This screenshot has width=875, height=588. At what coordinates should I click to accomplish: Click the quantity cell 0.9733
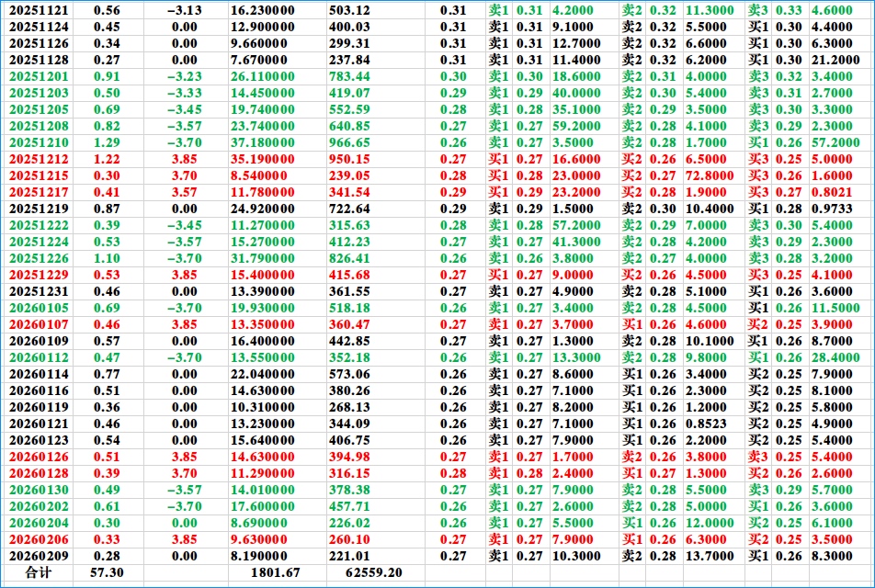point(832,209)
